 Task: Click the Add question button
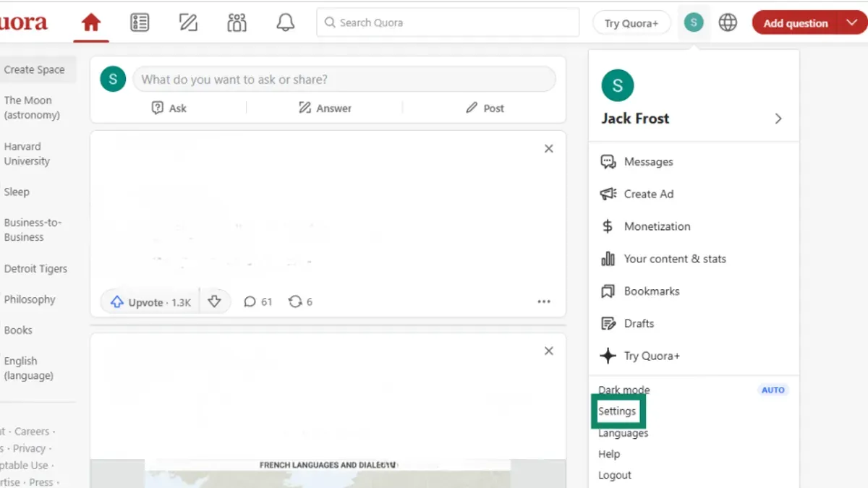tap(795, 23)
